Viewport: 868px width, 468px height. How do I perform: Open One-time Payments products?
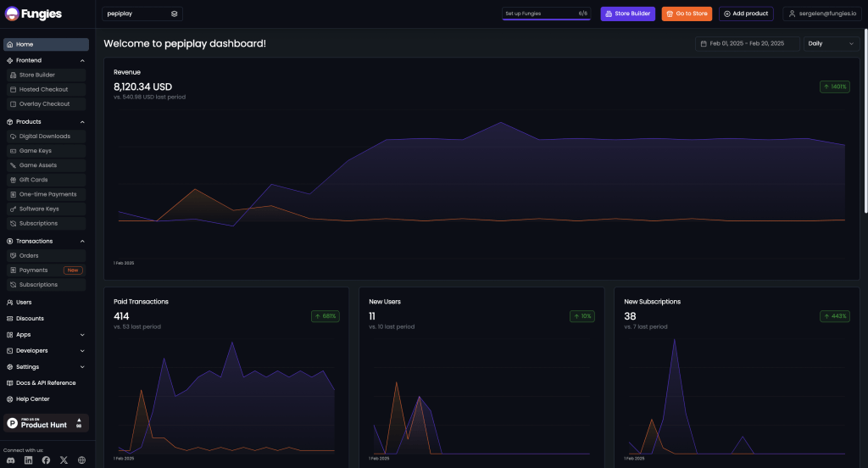point(46,194)
